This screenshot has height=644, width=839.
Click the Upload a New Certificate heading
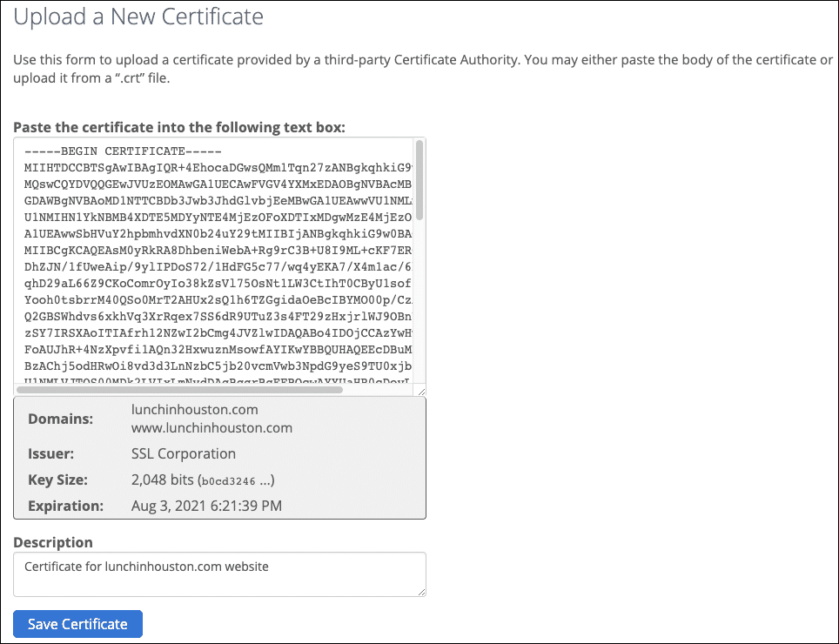(x=138, y=17)
